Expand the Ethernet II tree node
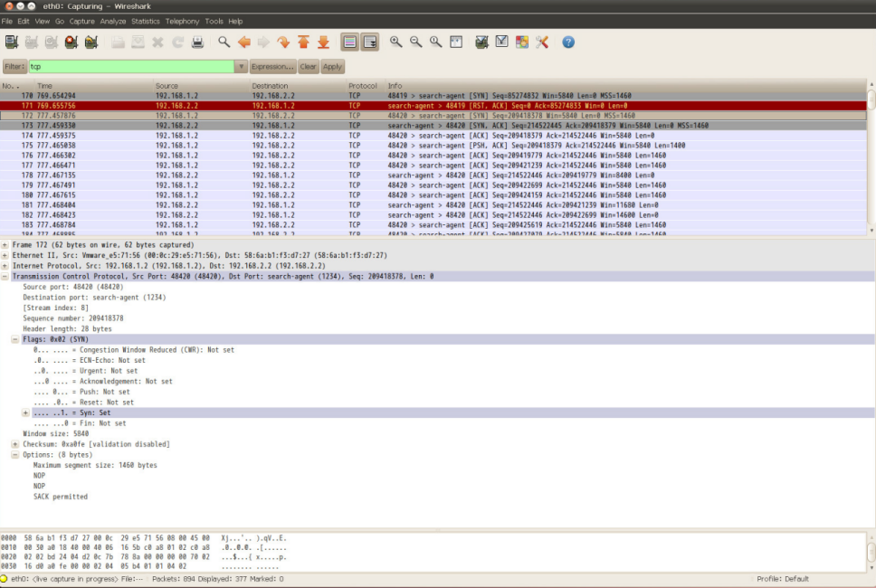The height and width of the screenshot is (588, 876). coord(5,256)
